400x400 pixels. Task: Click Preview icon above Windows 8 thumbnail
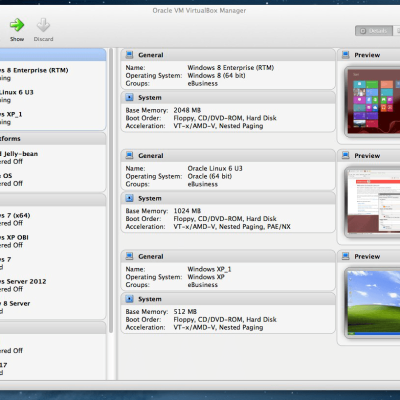click(346, 55)
